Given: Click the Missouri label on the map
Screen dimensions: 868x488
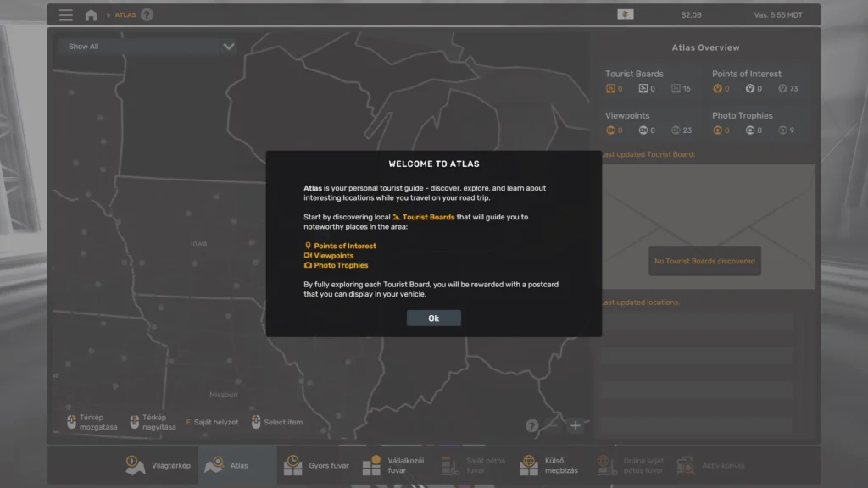Looking at the screenshot, I should [224, 395].
